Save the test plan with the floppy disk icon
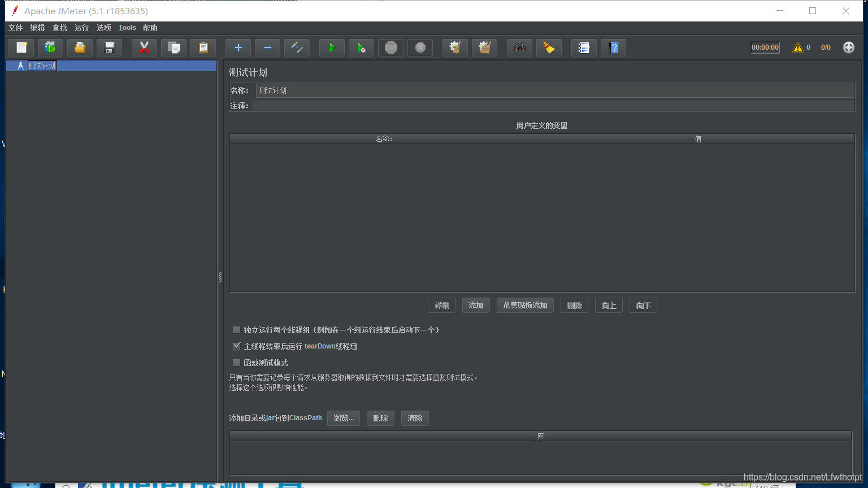Viewport: 868px width, 488px height. pyautogui.click(x=110, y=47)
